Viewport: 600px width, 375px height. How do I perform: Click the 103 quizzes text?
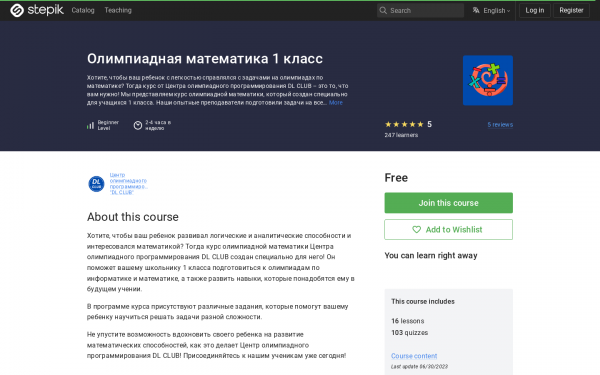pos(409,333)
